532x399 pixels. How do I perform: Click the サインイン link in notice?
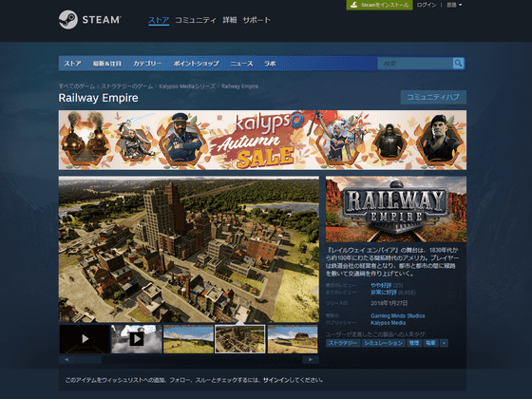(x=276, y=380)
